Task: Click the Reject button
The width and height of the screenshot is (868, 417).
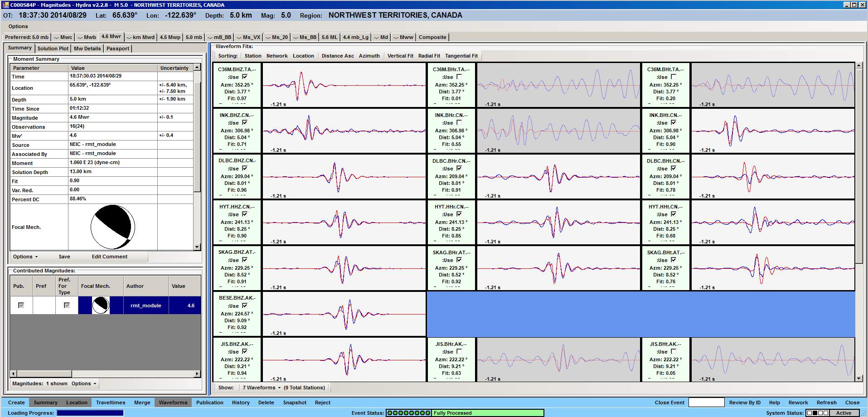Action: (323, 402)
